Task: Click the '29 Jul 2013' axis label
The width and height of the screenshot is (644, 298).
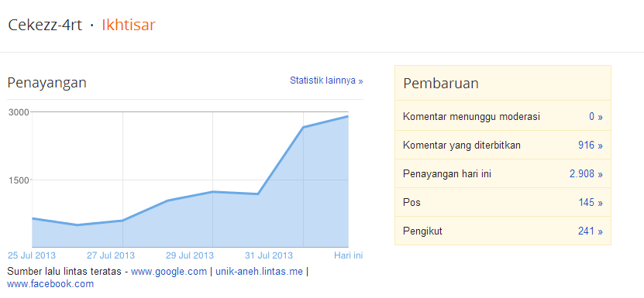Action: (190, 255)
